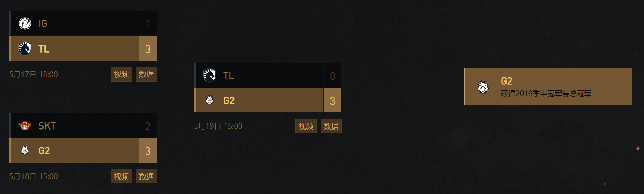Click G2 logo in the SKT semifinal
Viewport: 644px width, 194px height.
tap(25, 151)
